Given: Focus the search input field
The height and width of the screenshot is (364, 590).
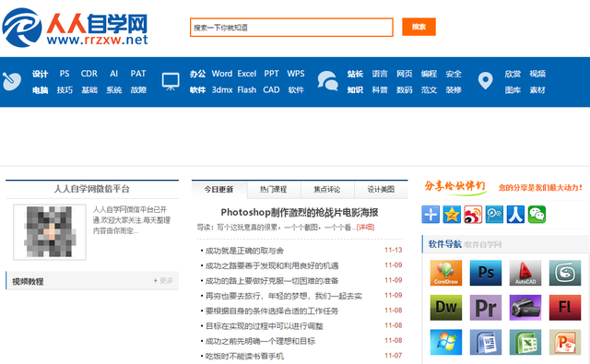Looking at the screenshot, I should (x=291, y=27).
